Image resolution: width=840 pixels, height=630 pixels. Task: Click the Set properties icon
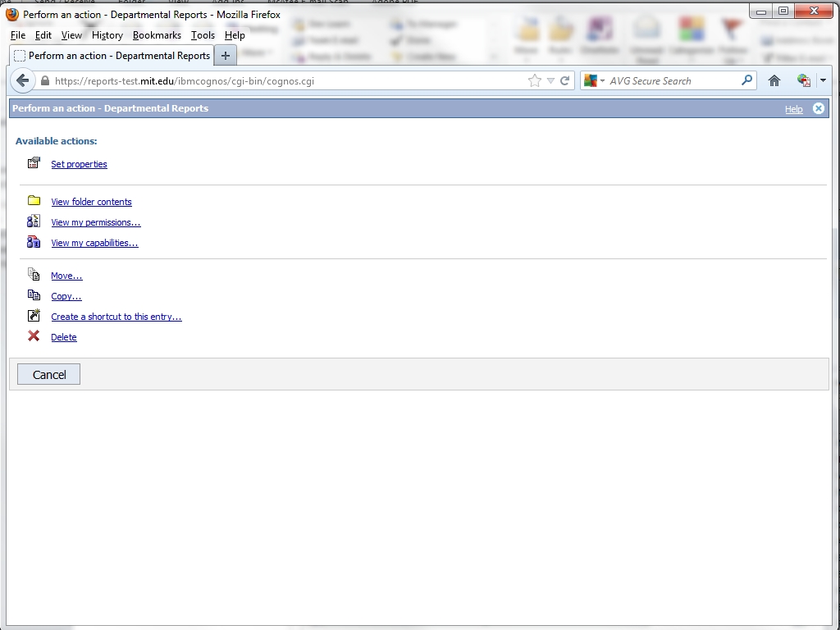34,163
